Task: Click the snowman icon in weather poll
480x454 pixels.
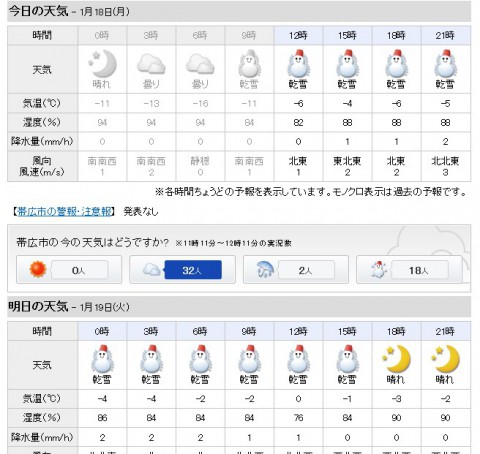Action: (x=378, y=269)
